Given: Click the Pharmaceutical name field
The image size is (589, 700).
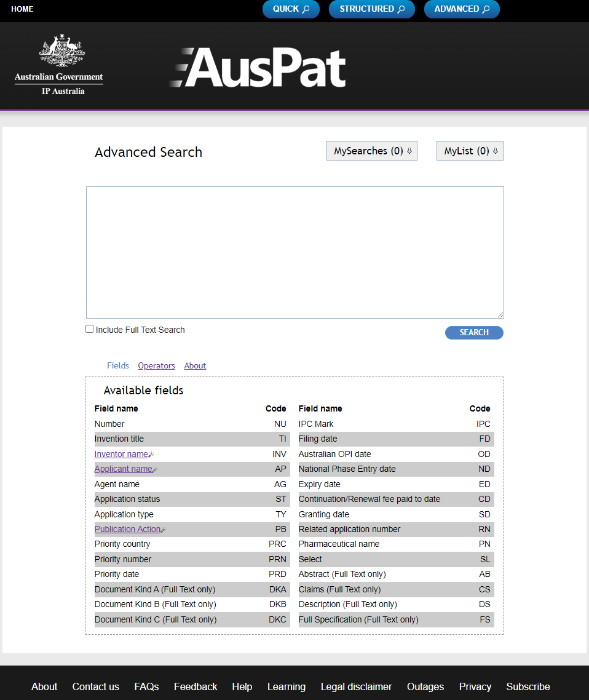Looking at the screenshot, I should click(339, 544).
